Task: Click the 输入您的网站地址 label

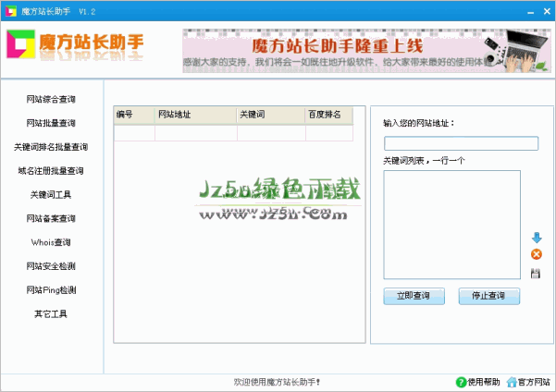Action: point(418,123)
